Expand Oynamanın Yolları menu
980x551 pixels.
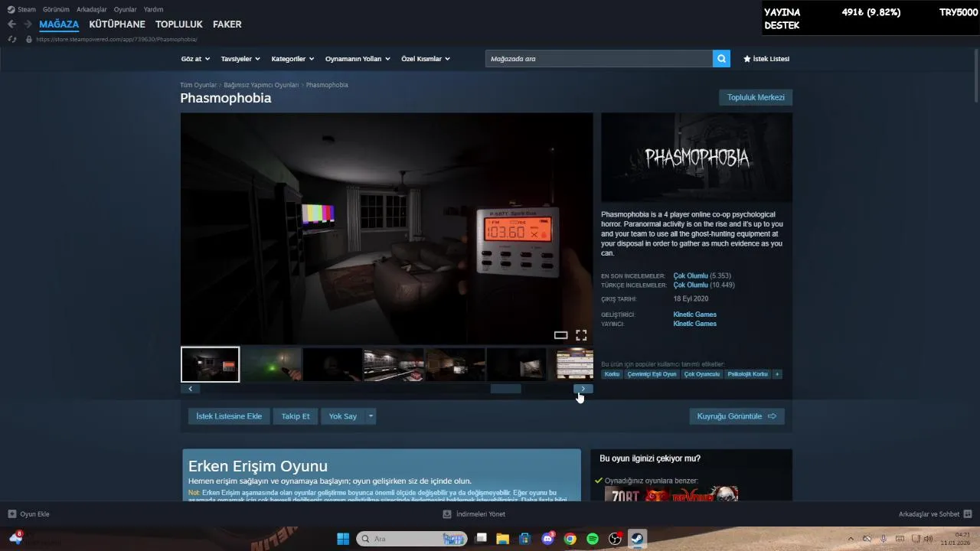click(358, 59)
